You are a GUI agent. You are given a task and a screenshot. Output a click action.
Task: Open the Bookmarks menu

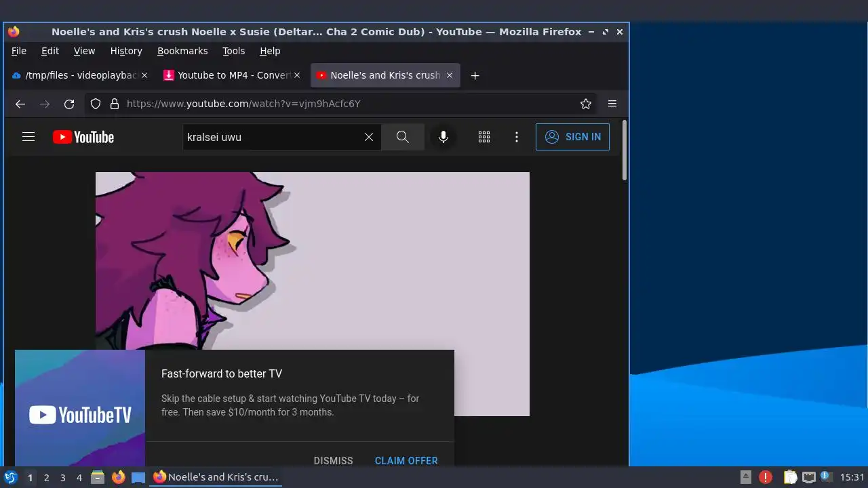pyautogui.click(x=182, y=51)
